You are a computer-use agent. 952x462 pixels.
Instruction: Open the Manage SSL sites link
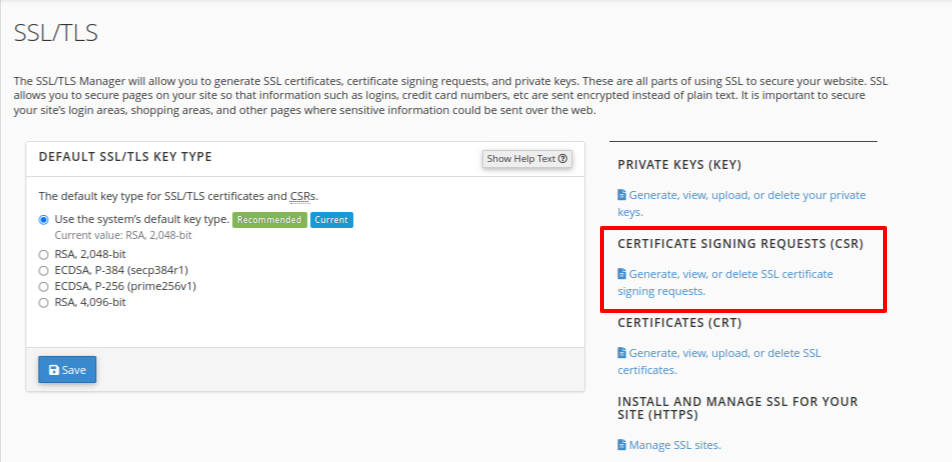tap(675, 445)
